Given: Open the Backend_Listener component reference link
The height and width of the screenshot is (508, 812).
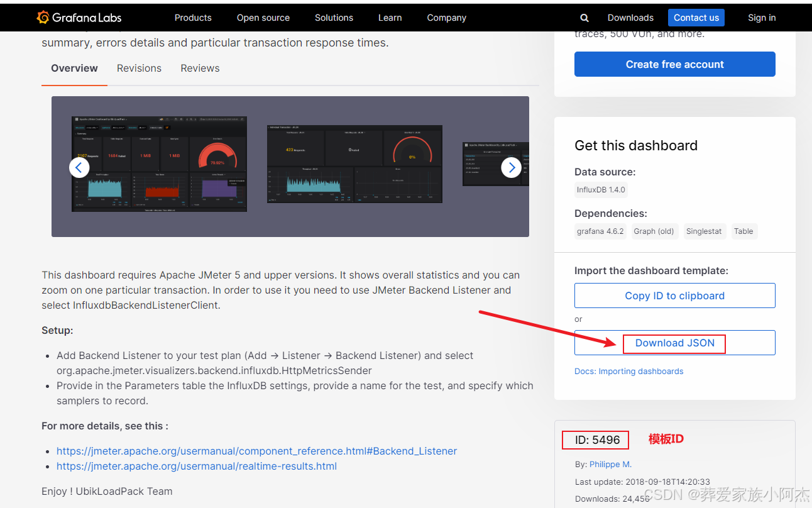Looking at the screenshot, I should pos(256,451).
